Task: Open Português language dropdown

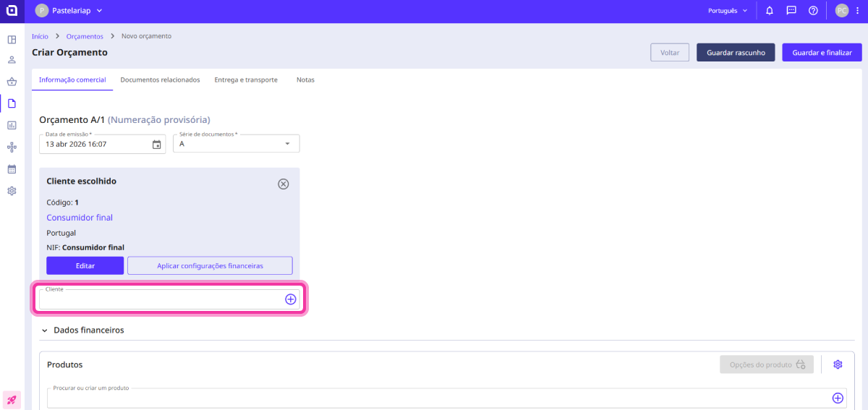Action: 727,11
